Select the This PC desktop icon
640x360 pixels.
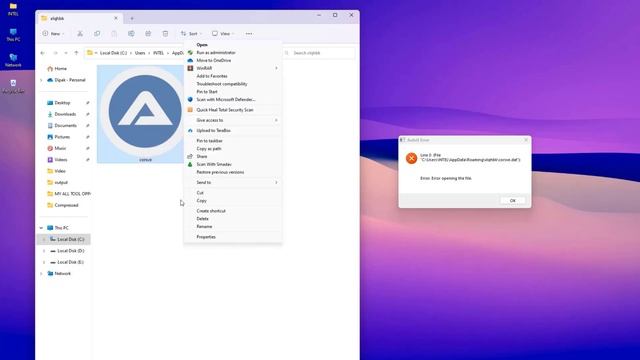point(13,35)
